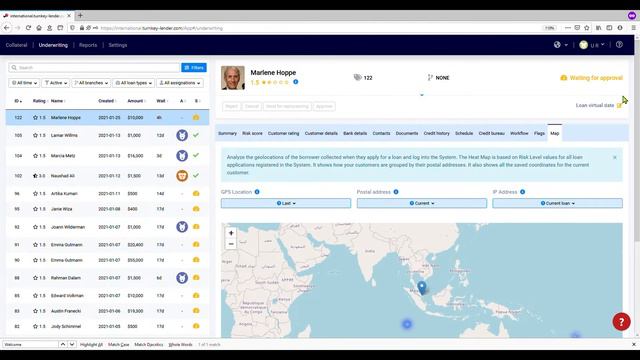Expand header details chevron below NONE
The width and height of the screenshot is (640, 360).
click(x=422, y=95)
